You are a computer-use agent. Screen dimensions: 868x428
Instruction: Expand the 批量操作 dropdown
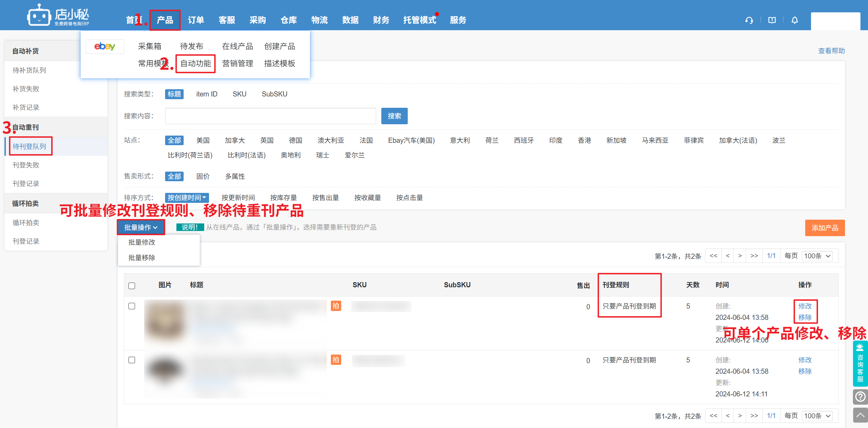pyautogui.click(x=141, y=228)
